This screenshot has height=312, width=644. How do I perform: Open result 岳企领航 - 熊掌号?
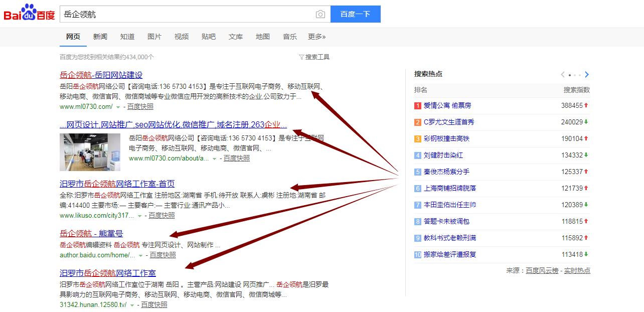pyautogui.click(x=91, y=233)
